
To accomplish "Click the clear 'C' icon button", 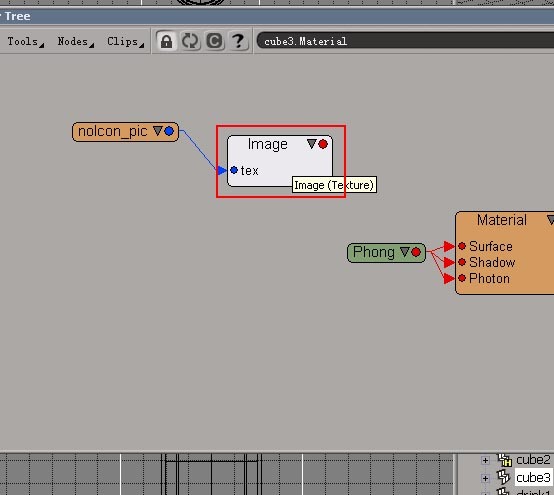I will tap(214, 41).
